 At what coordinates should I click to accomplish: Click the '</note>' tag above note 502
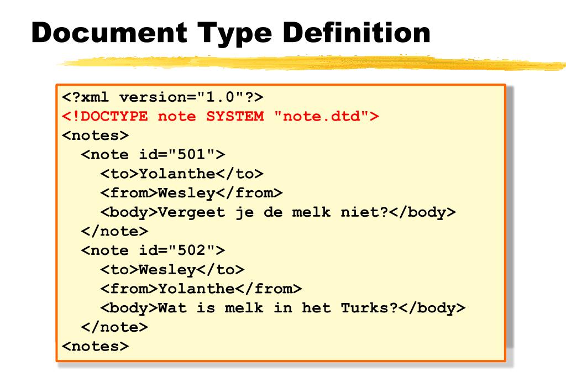pos(114,231)
